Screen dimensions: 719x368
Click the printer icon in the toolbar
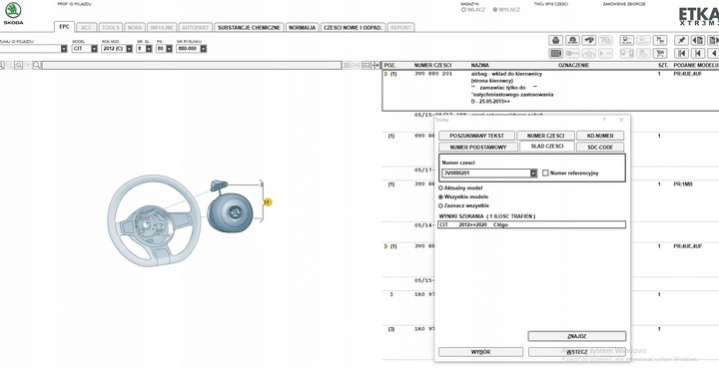[x=556, y=40]
